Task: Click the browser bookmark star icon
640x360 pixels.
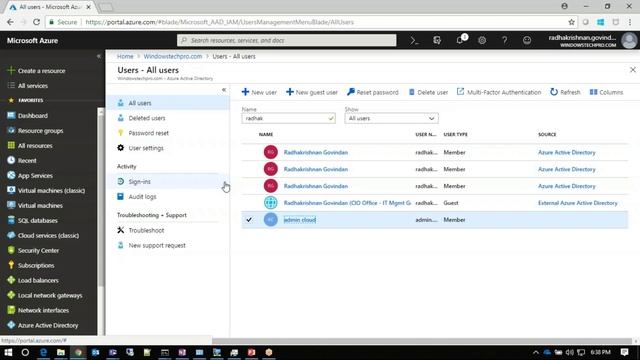Action: coord(571,22)
